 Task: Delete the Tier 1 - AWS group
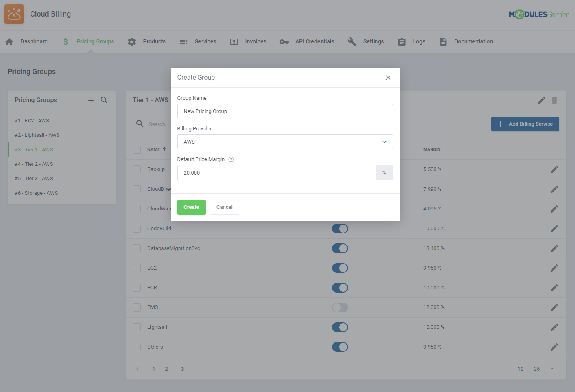(554, 100)
